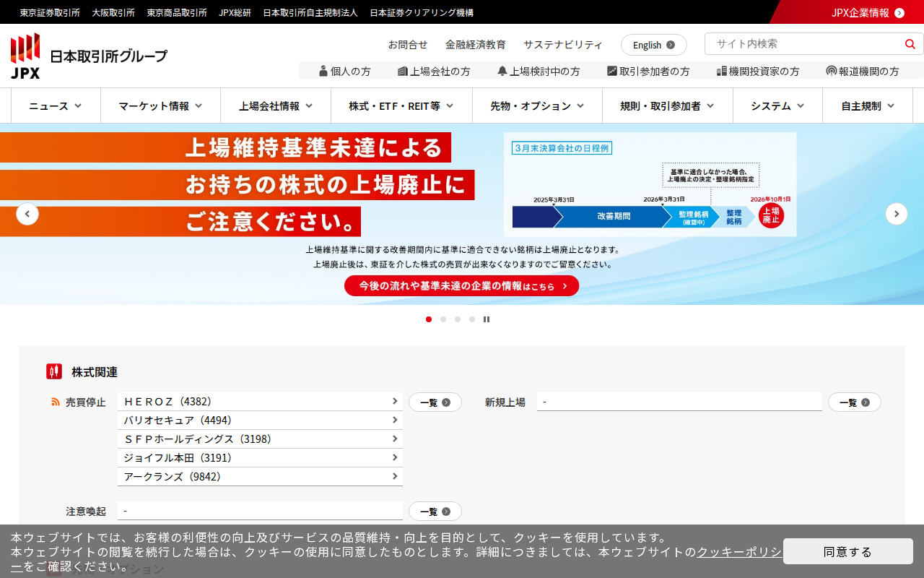
Task: Click the bell icon beside 上場検討中の方
Action: click(x=502, y=71)
